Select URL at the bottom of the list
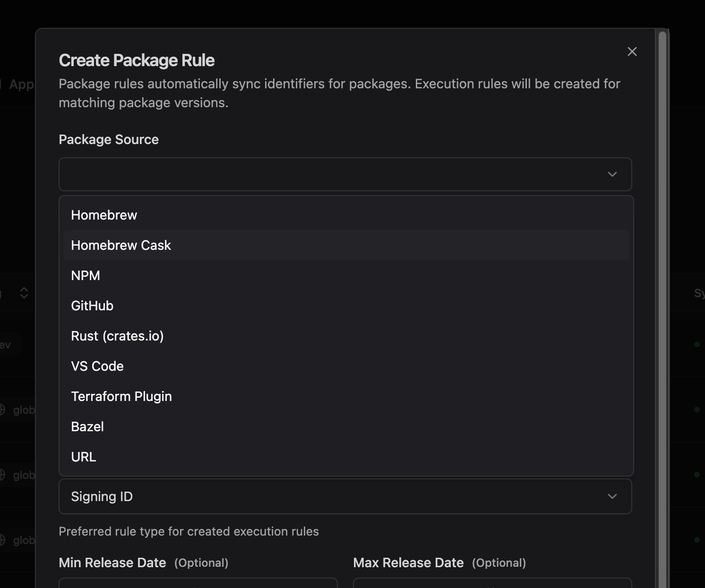The width and height of the screenshot is (705, 588). click(x=84, y=457)
